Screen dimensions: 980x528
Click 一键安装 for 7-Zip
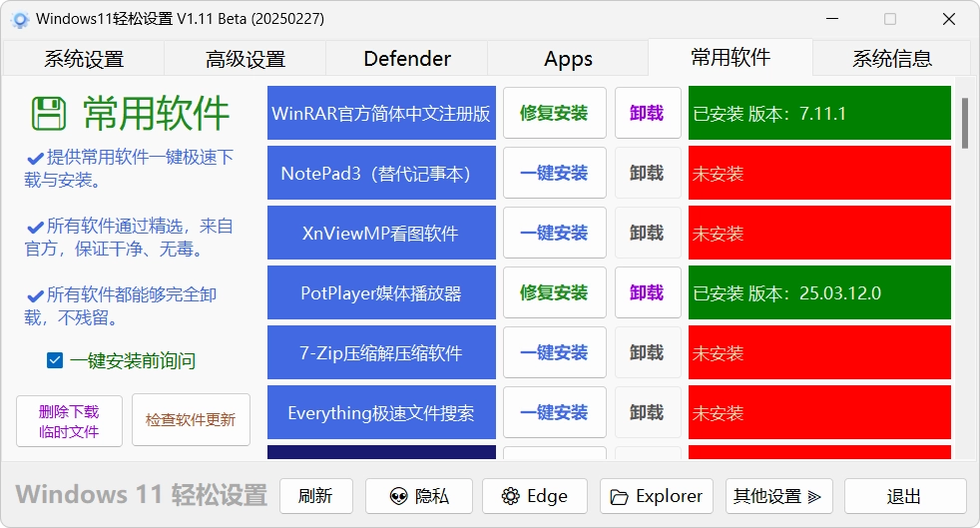point(555,353)
